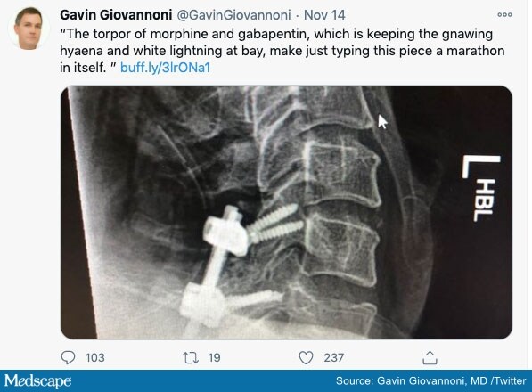Open Gavin Giovannoni's profile avatar
This screenshot has width=532, height=392.
[29, 29]
